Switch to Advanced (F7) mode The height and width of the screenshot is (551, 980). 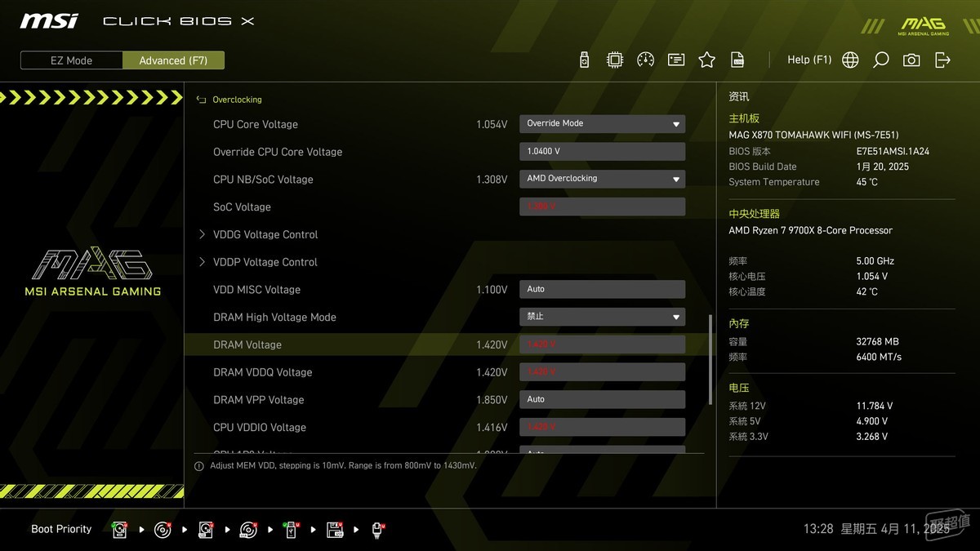click(173, 60)
